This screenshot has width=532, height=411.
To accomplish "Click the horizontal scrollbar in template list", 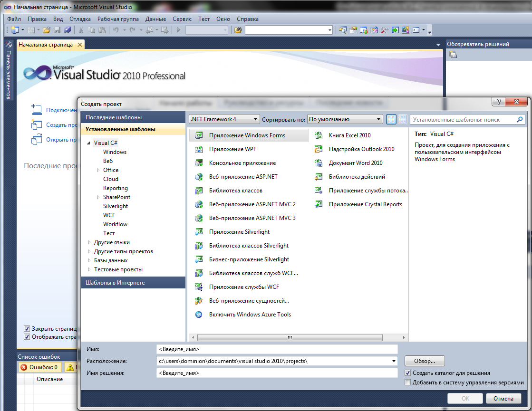I will pyautogui.click(x=290, y=337).
